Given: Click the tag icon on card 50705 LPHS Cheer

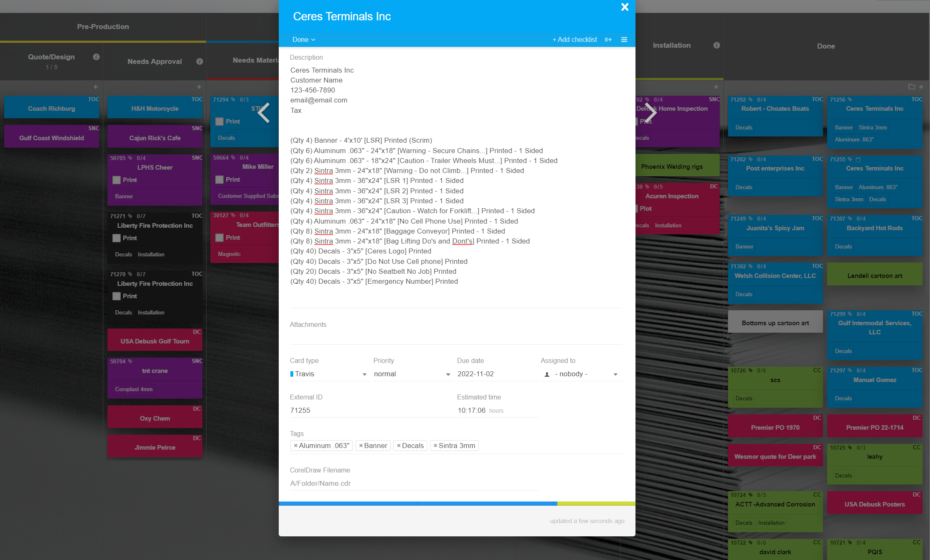Looking at the screenshot, I should pos(130,158).
